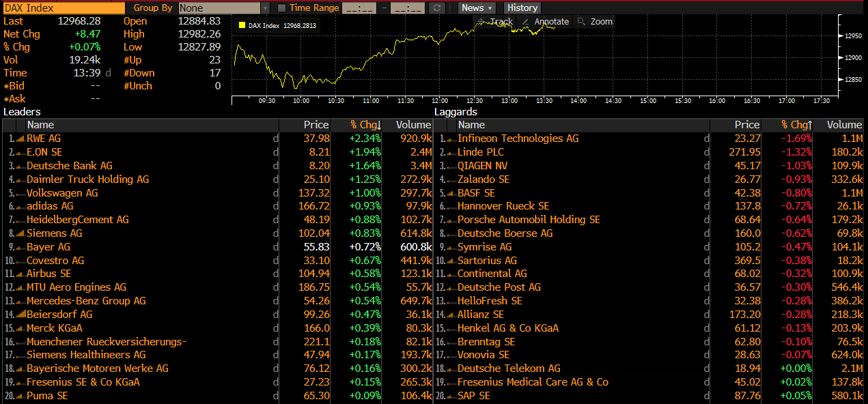Click the refresh icon beside Time Range
The image size is (868, 404).
437,8
